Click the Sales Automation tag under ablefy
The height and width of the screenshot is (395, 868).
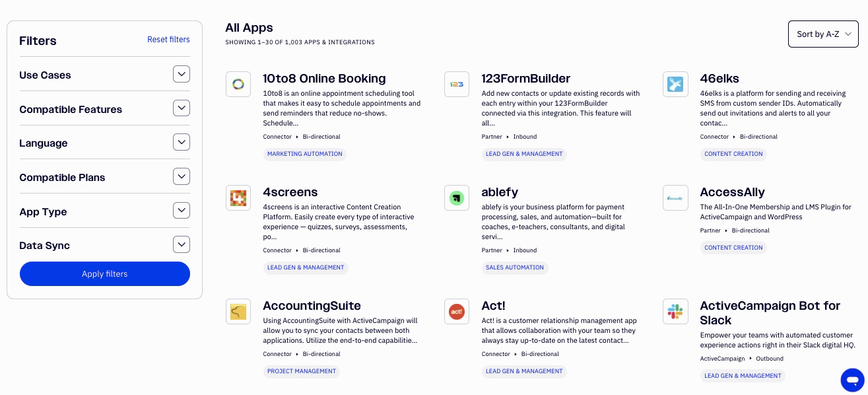(x=515, y=268)
